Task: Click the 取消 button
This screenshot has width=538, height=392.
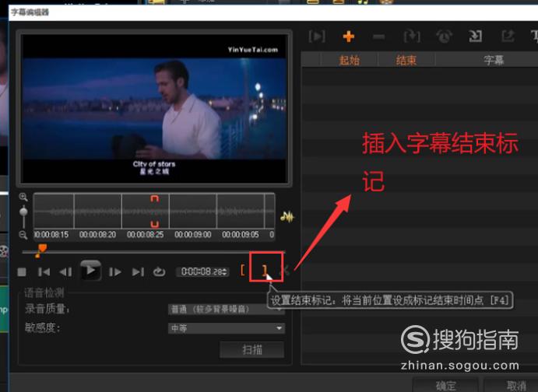Action: point(512,386)
